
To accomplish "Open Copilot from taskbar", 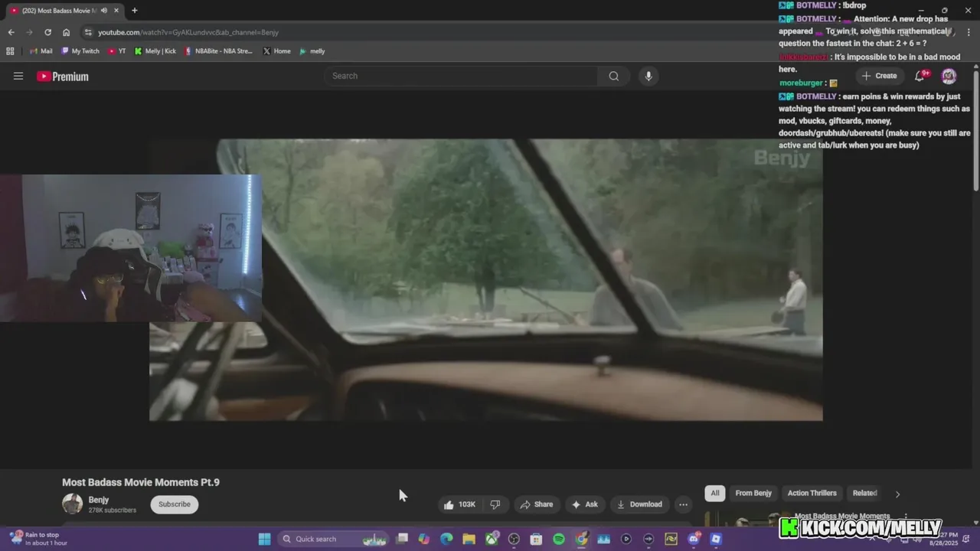I will (x=424, y=539).
